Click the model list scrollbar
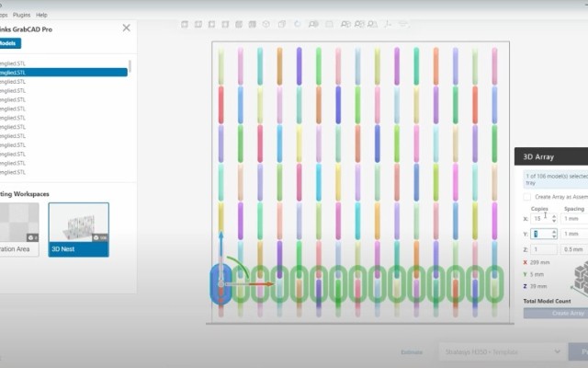This screenshot has width=588, height=368. tap(130, 66)
